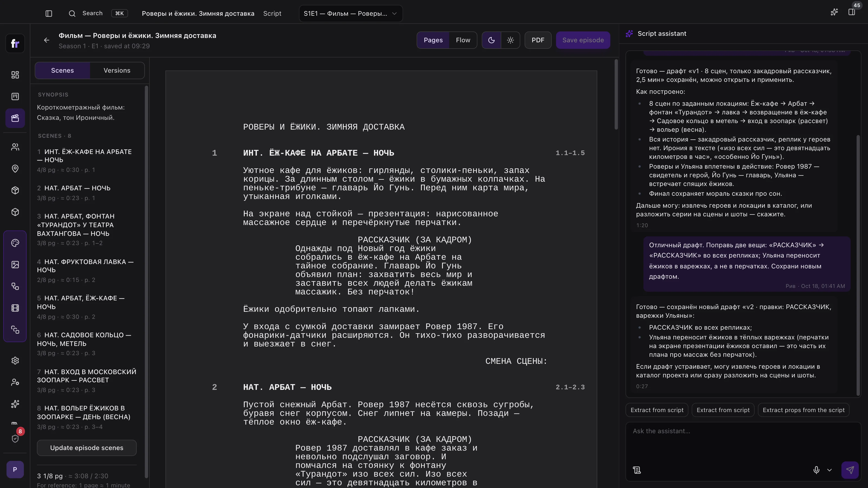Click the sparkle AI icon in top bar

[x=834, y=12]
